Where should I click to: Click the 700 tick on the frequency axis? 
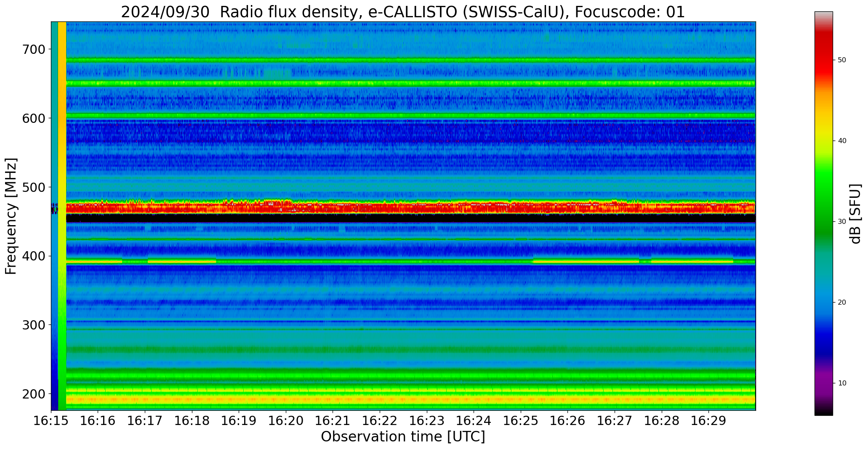(x=33, y=49)
